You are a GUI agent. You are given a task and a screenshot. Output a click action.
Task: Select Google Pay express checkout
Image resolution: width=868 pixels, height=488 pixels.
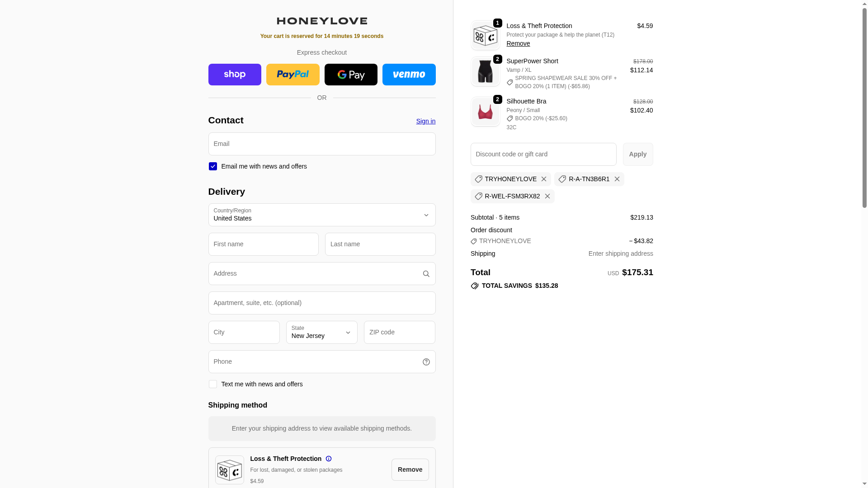pos(351,75)
